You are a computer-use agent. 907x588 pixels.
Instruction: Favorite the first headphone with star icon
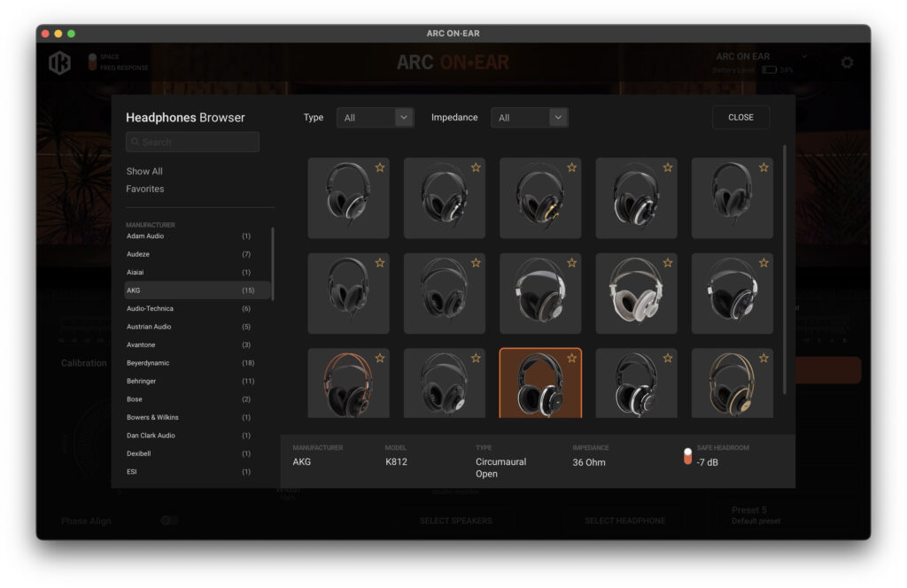click(380, 167)
